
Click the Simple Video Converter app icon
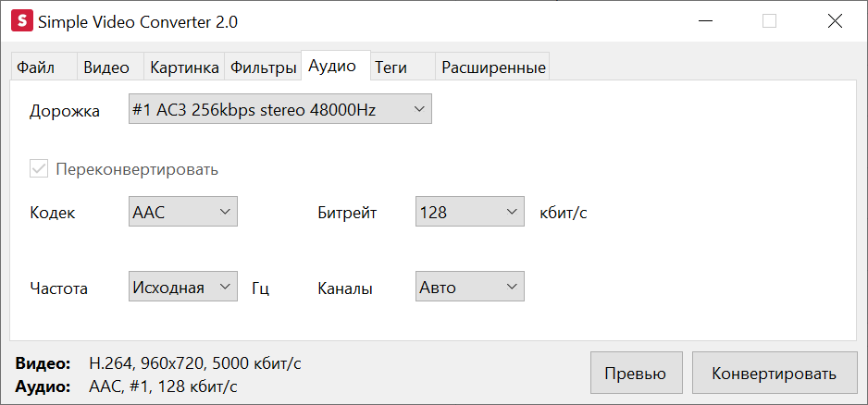point(22,21)
